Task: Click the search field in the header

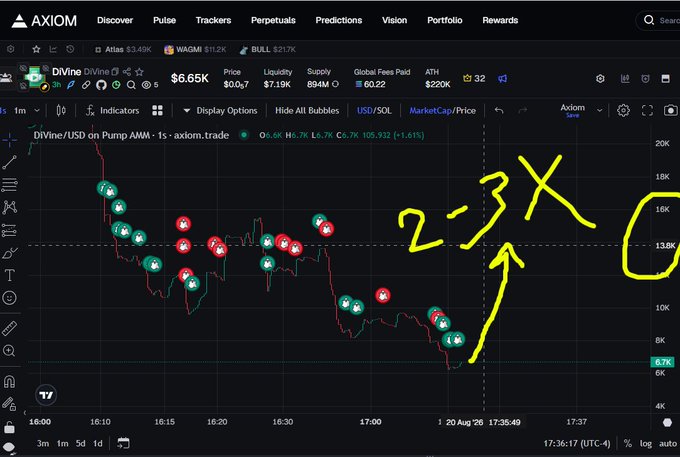Action: coord(659,20)
